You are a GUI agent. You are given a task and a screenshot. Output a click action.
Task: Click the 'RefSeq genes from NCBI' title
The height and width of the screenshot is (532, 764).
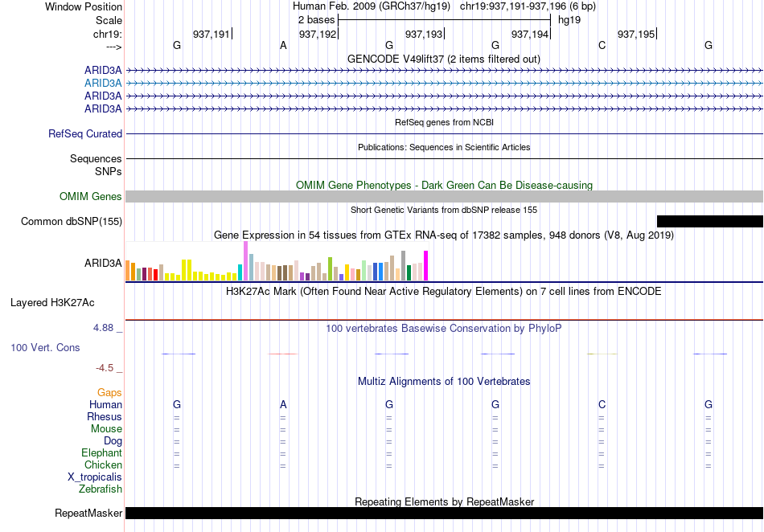click(x=444, y=123)
